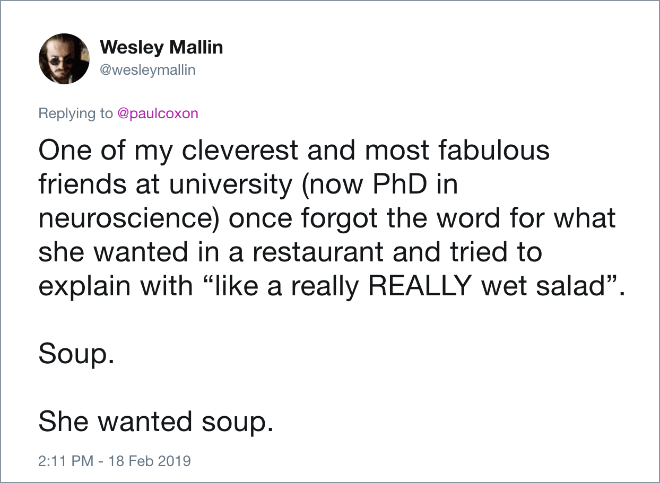Click the date 18 Feb 2019
The image size is (660, 483).
[149, 461]
